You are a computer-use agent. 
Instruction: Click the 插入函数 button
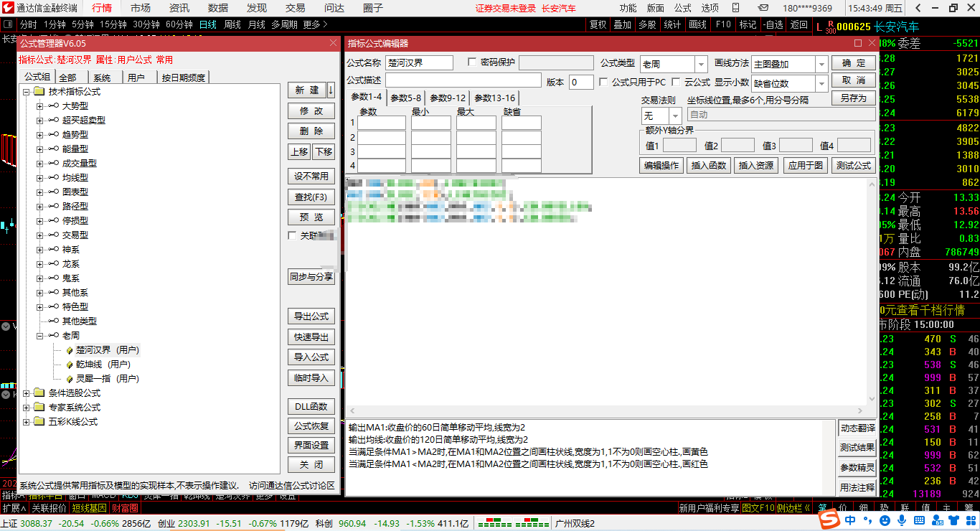708,165
